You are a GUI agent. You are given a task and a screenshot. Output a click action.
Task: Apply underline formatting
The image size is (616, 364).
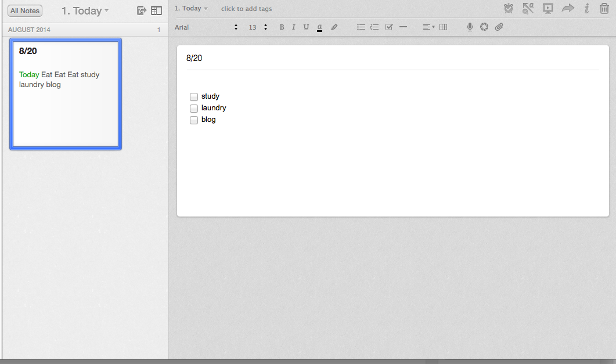(x=306, y=27)
